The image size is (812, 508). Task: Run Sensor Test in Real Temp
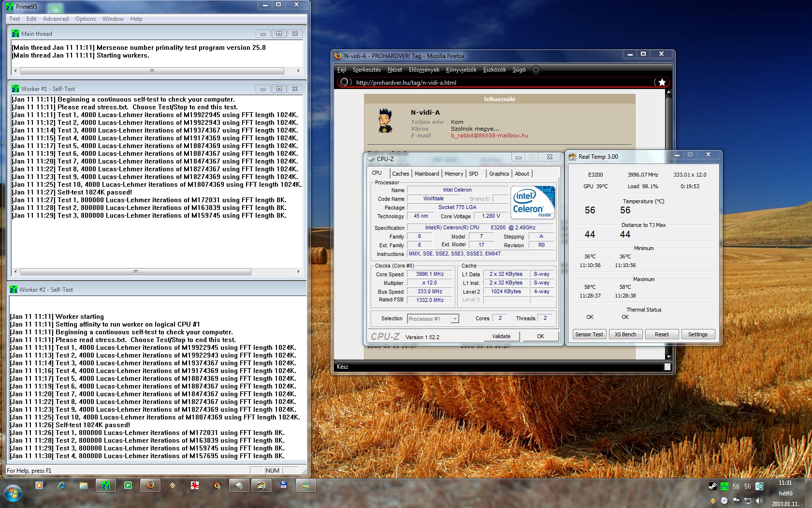pos(589,334)
